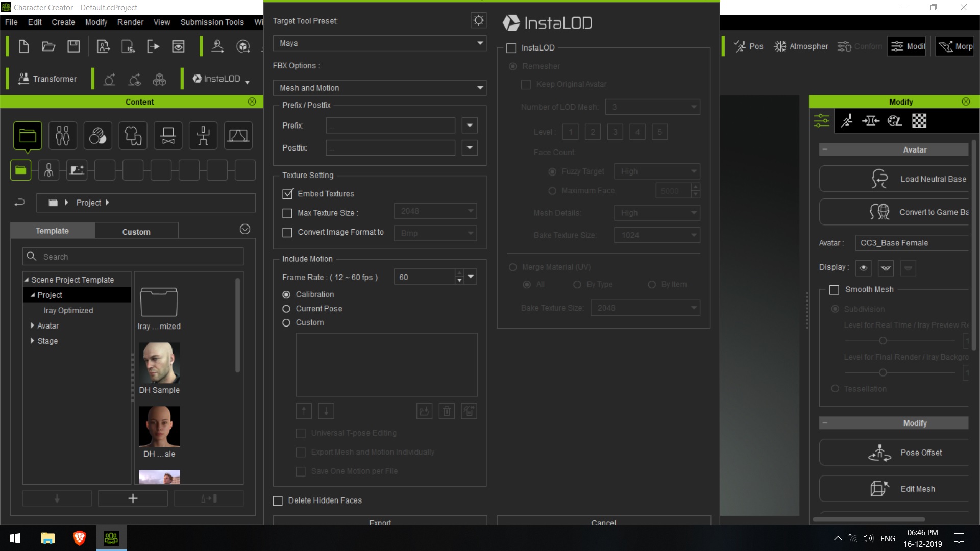Click the Prefix input field
Viewport: 980px width, 551px height.
pos(390,126)
